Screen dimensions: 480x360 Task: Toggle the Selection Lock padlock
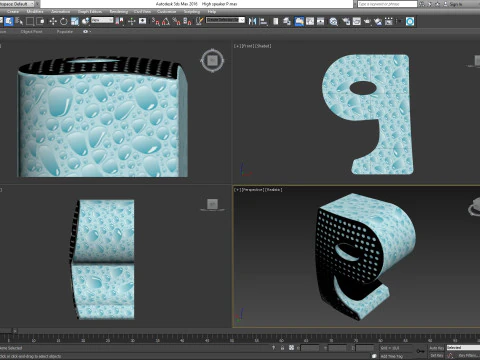coord(282,348)
